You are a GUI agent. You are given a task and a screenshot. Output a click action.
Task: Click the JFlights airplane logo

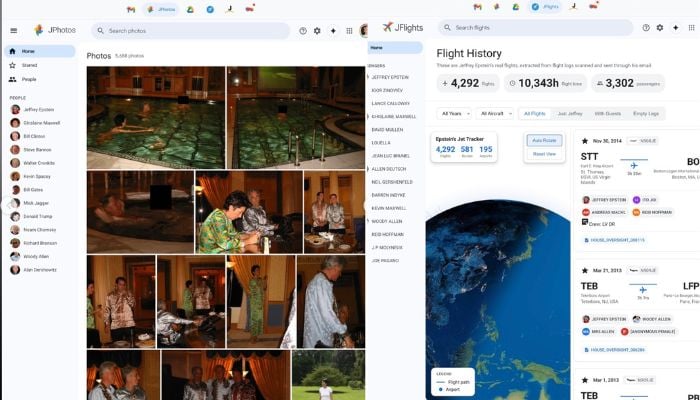388,27
